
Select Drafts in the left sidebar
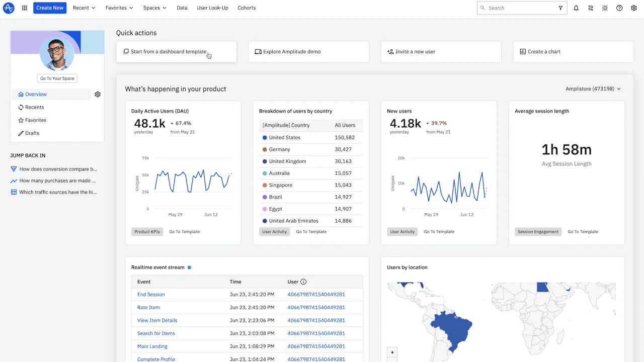click(x=32, y=133)
